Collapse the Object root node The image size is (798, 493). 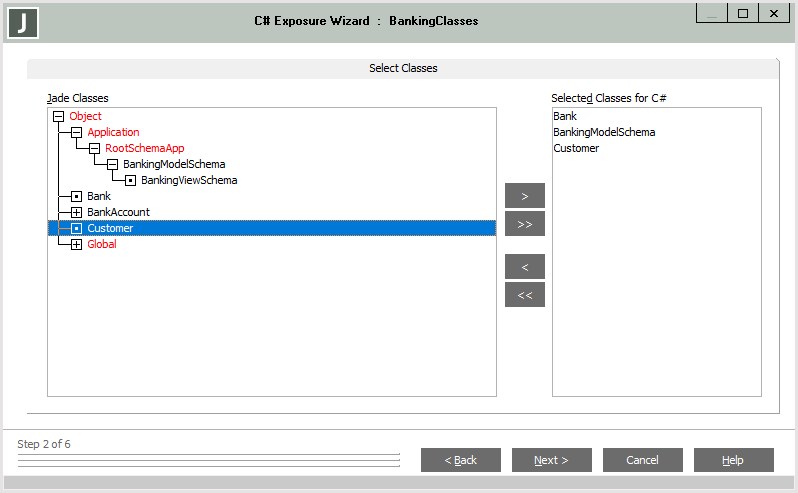click(x=58, y=117)
